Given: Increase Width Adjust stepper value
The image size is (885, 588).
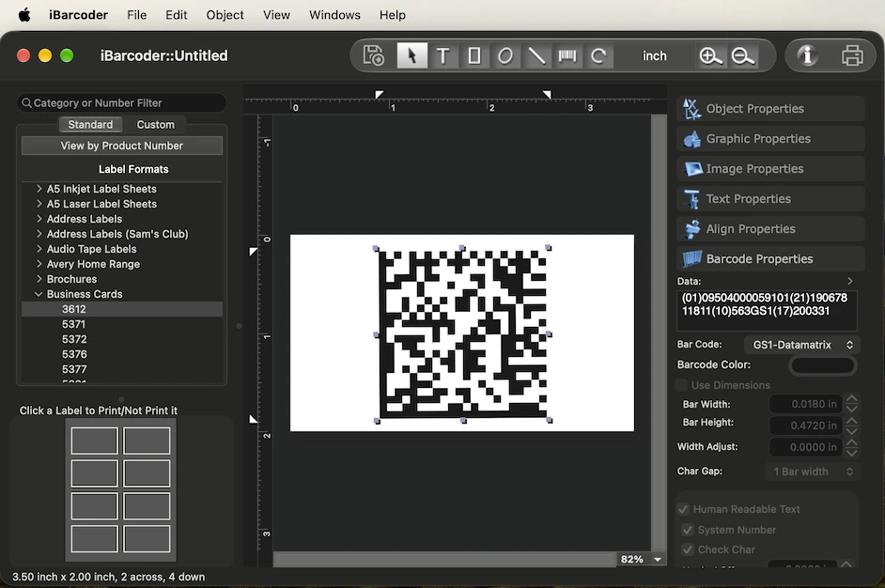Looking at the screenshot, I should [852, 441].
